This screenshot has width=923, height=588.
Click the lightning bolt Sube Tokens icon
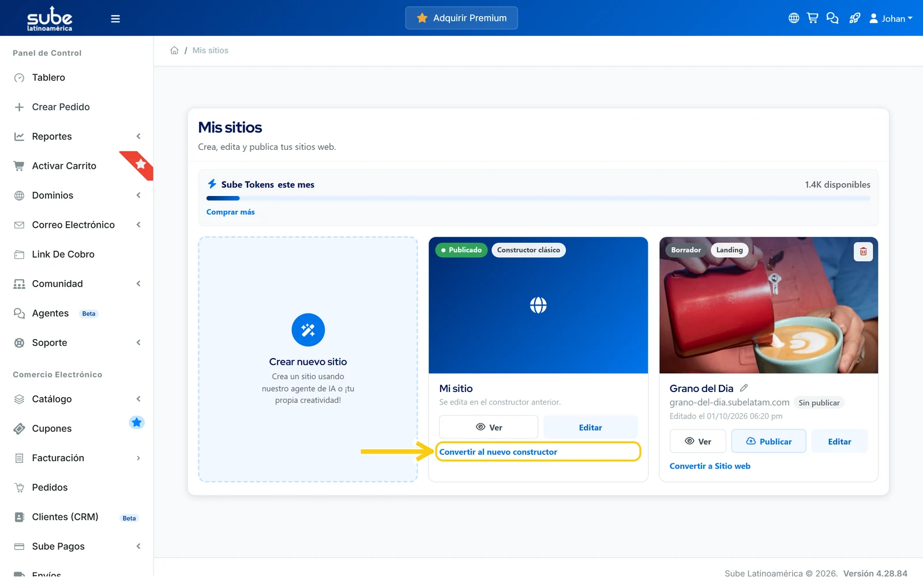click(x=212, y=184)
